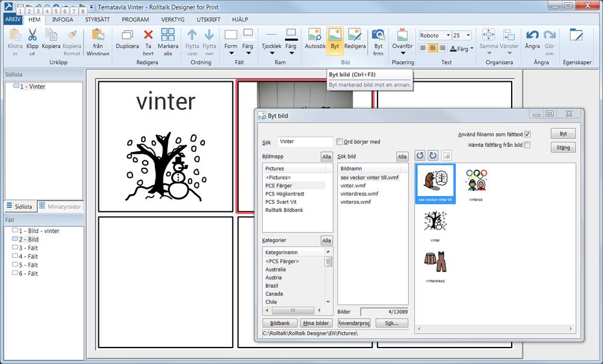
Task: Undo the last action with Ångra
Action: click(532, 39)
